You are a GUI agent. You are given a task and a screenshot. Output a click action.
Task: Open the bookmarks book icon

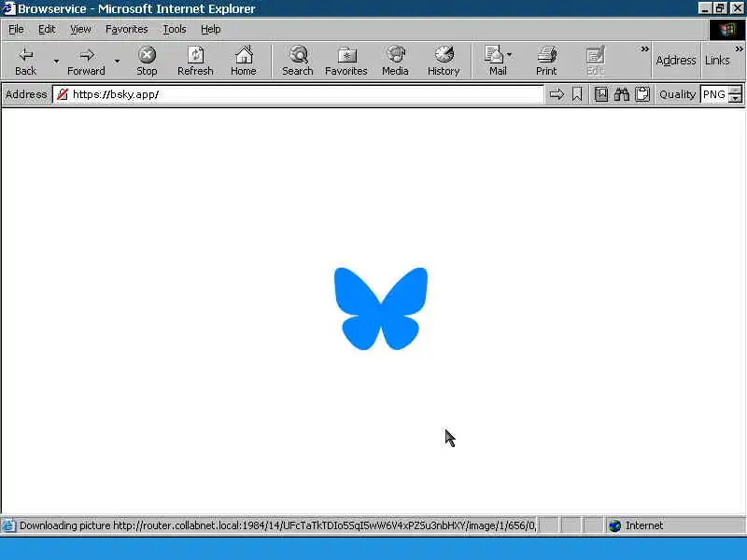[x=600, y=94]
